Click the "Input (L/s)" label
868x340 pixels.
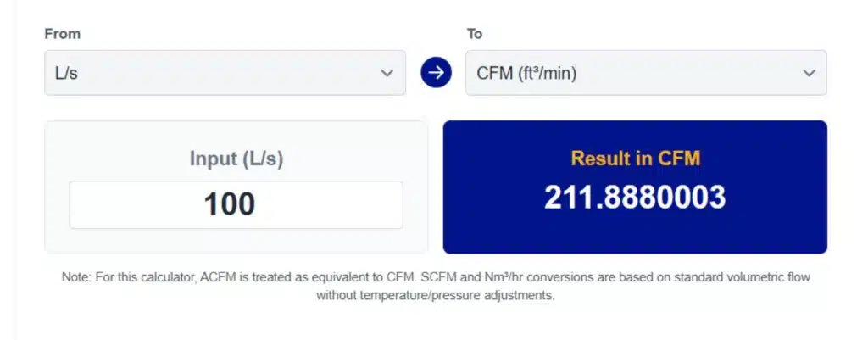[236, 159]
